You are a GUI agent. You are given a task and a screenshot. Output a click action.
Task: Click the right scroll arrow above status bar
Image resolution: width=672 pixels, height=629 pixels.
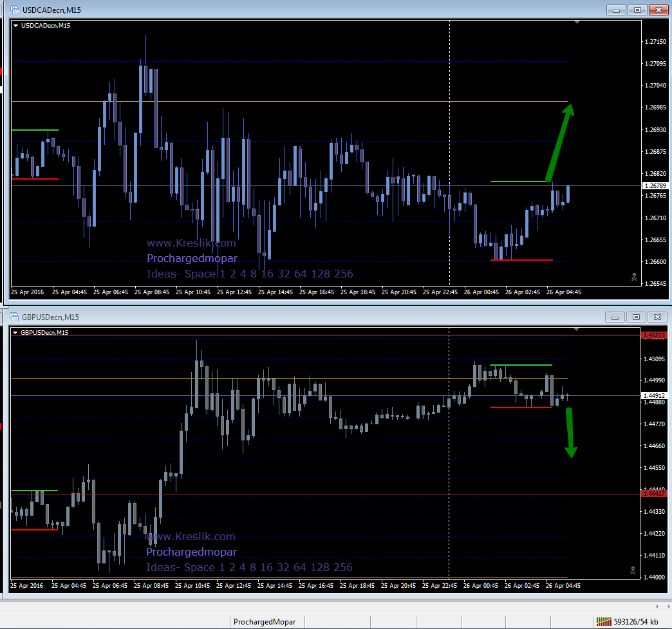[668, 606]
